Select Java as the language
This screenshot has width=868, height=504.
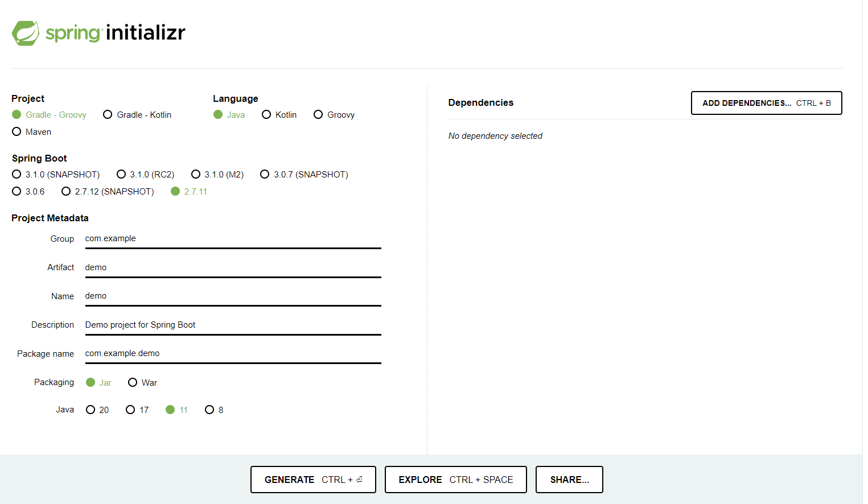click(229, 115)
